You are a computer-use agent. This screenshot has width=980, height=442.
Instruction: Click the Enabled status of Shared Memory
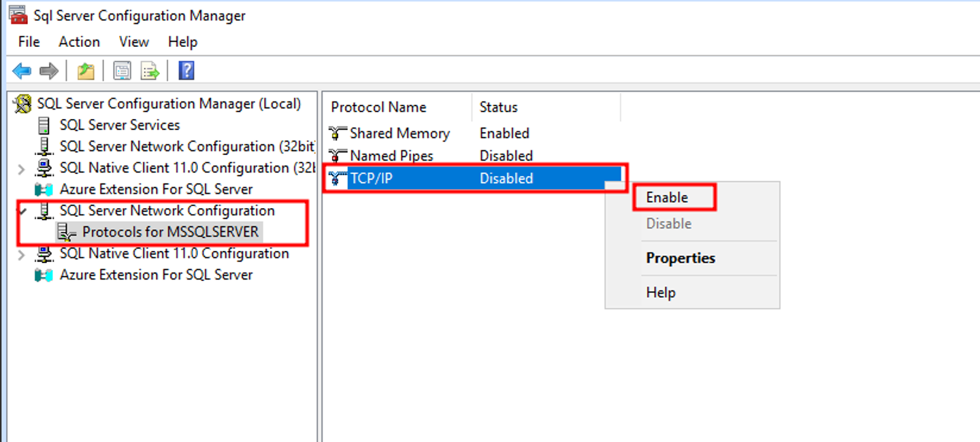pos(504,133)
